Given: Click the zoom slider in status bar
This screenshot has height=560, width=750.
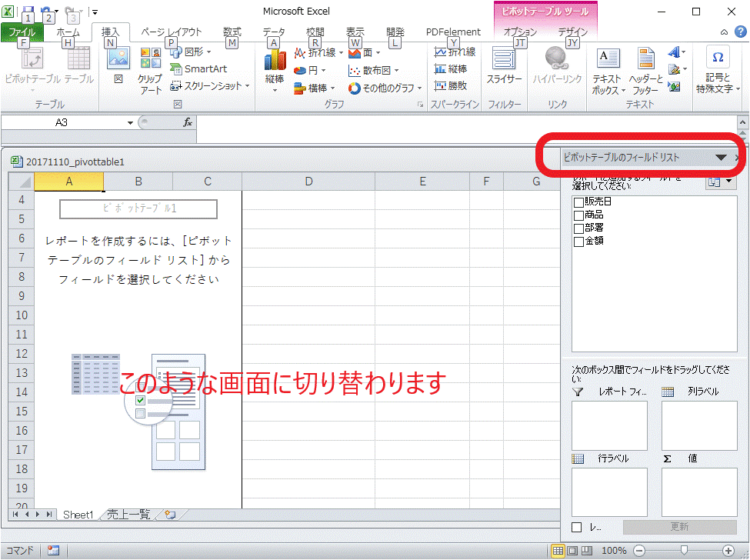Looking at the screenshot, I should (684, 551).
